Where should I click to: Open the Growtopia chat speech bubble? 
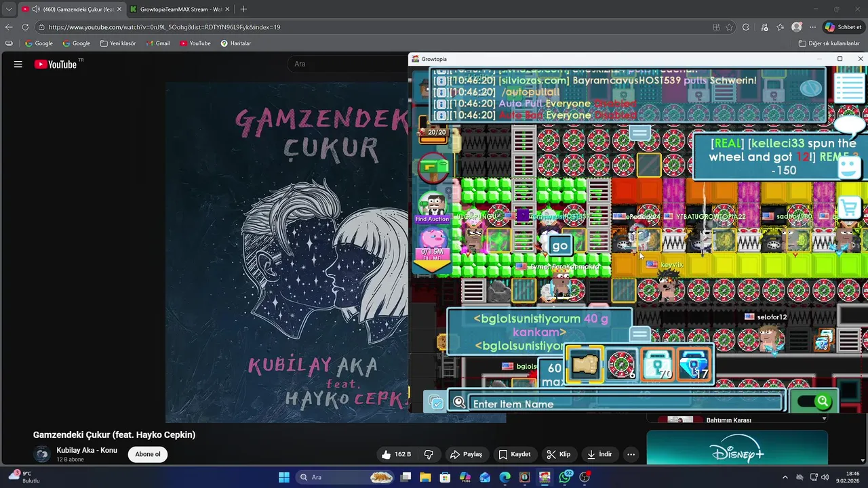(x=849, y=125)
